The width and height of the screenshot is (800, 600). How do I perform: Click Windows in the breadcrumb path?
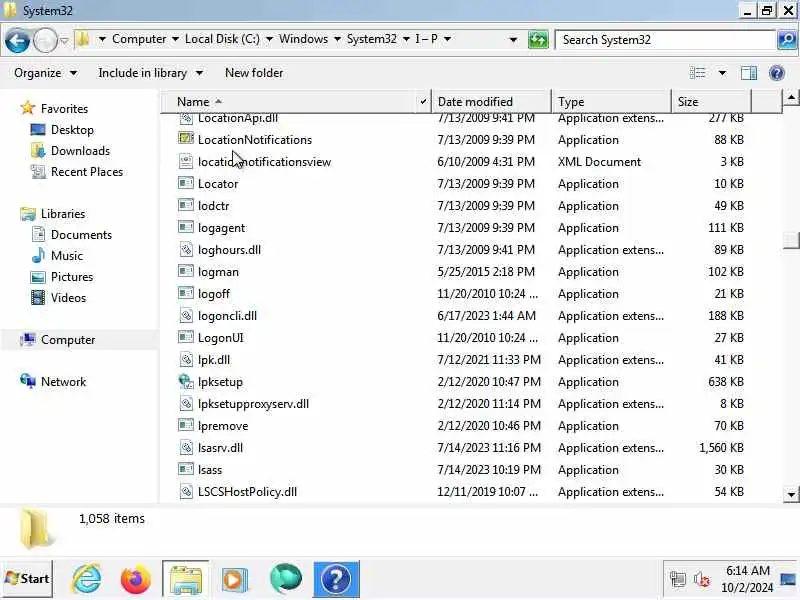pos(304,39)
